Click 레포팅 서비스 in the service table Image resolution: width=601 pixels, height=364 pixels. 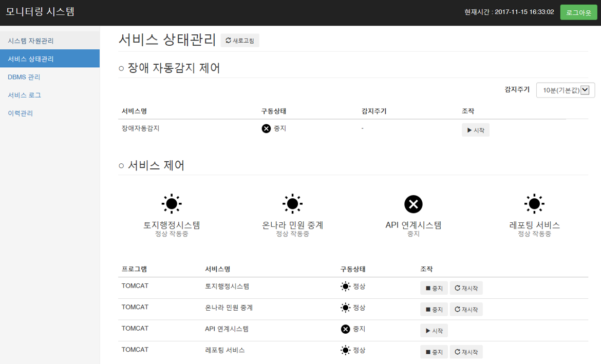[224, 350]
